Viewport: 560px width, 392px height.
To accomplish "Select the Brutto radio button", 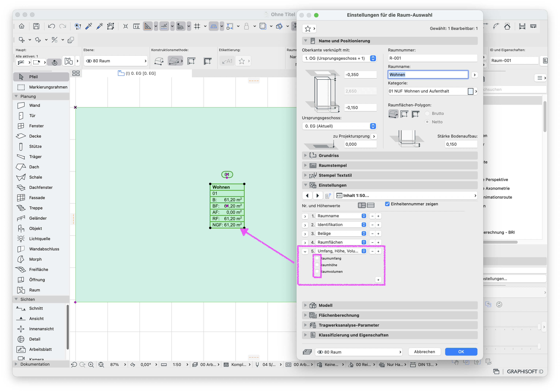I will coord(427,113).
